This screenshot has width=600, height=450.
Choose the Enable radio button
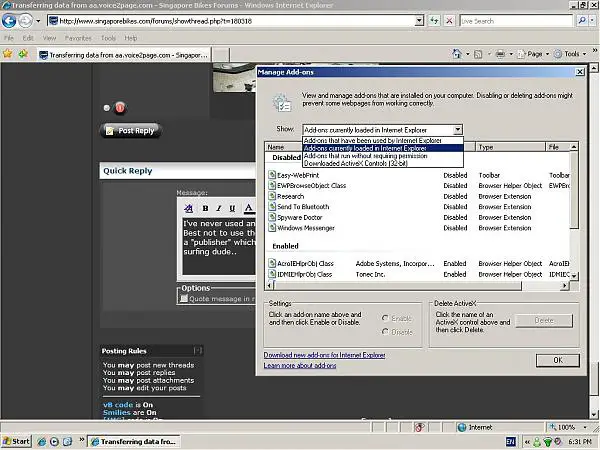click(385, 318)
